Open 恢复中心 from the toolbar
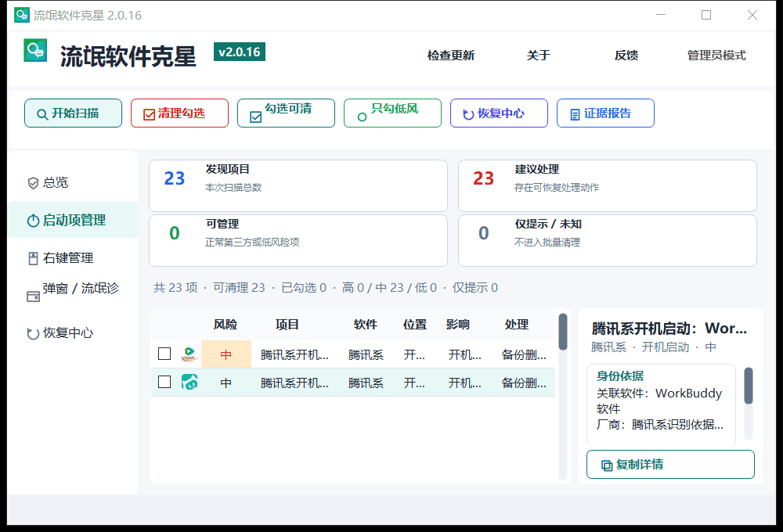783x532 pixels. pos(499,113)
